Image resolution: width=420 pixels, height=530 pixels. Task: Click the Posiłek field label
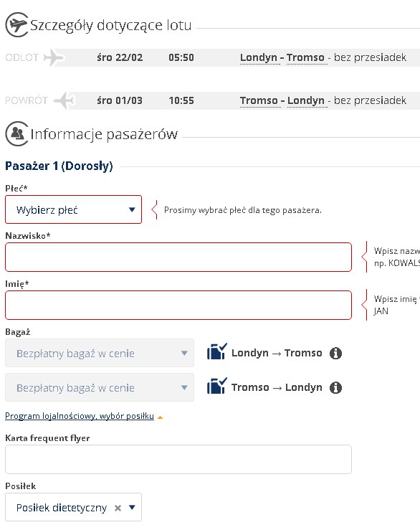pos(21,486)
